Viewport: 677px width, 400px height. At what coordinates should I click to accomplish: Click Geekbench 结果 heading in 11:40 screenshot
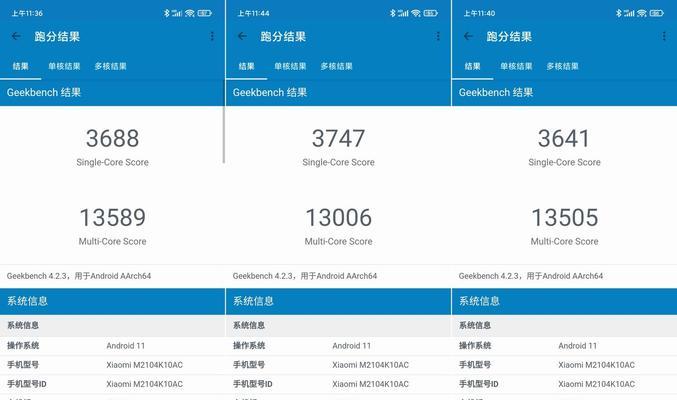click(496, 92)
